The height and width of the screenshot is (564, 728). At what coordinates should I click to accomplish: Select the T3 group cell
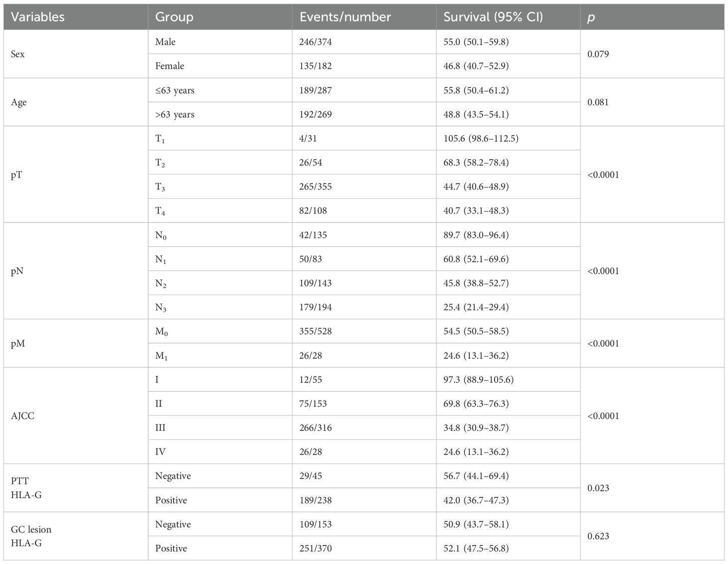(160, 187)
